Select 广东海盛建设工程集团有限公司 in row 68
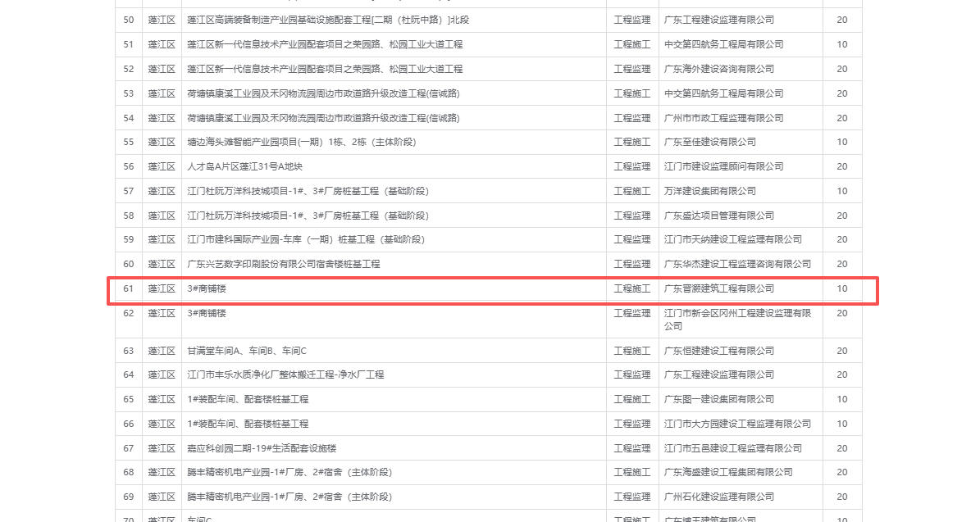 [x=727, y=472]
